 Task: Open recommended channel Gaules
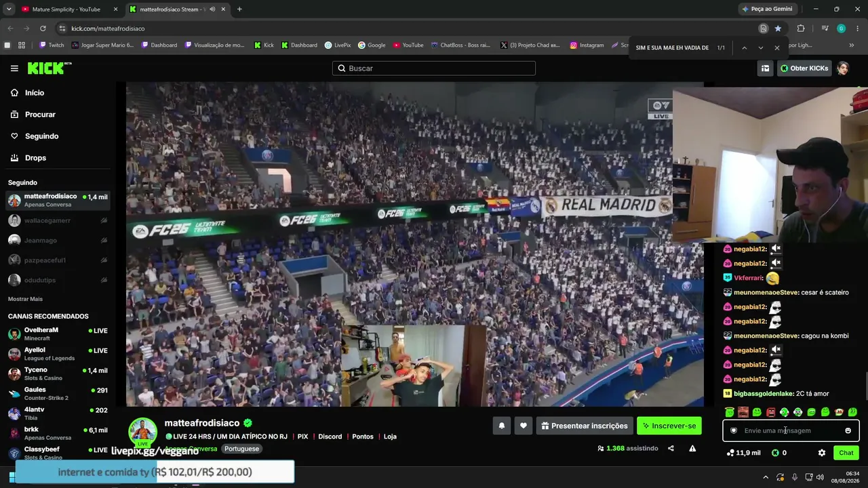point(58,394)
